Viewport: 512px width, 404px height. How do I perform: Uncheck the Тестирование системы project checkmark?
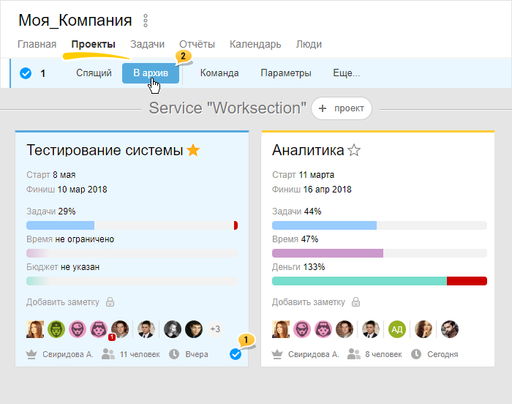click(x=235, y=354)
